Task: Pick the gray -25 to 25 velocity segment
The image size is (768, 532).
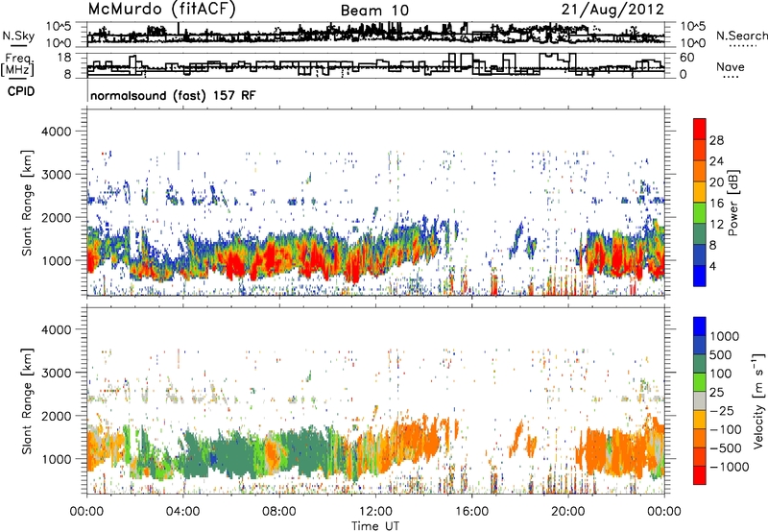Action: pos(700,400)
